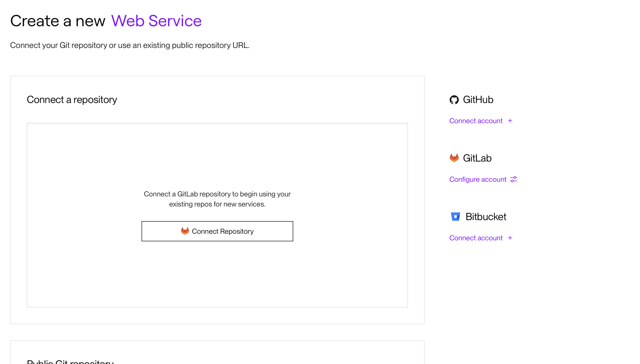Click the GitLab fox icon in Connect Repository button
640x364 pixels.
pyautogui.click(x=185, y=231)
